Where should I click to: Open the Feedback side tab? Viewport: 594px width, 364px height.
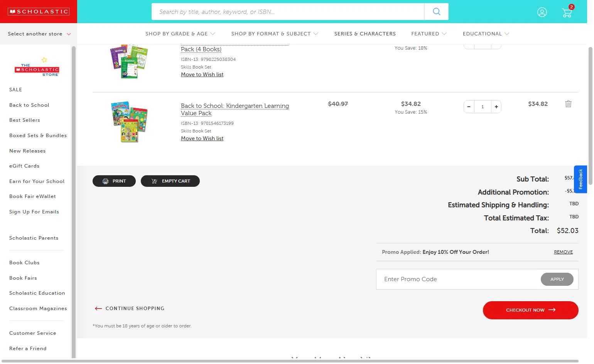pos(580,179)
